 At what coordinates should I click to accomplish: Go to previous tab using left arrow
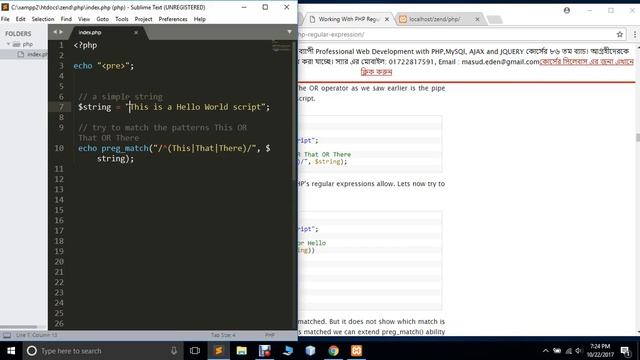[x=55, y=32]
